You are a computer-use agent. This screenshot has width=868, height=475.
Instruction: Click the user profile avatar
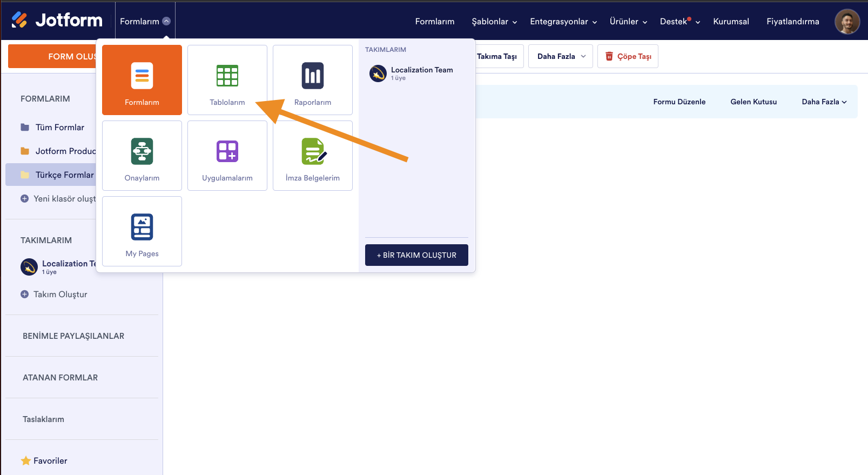847,22
